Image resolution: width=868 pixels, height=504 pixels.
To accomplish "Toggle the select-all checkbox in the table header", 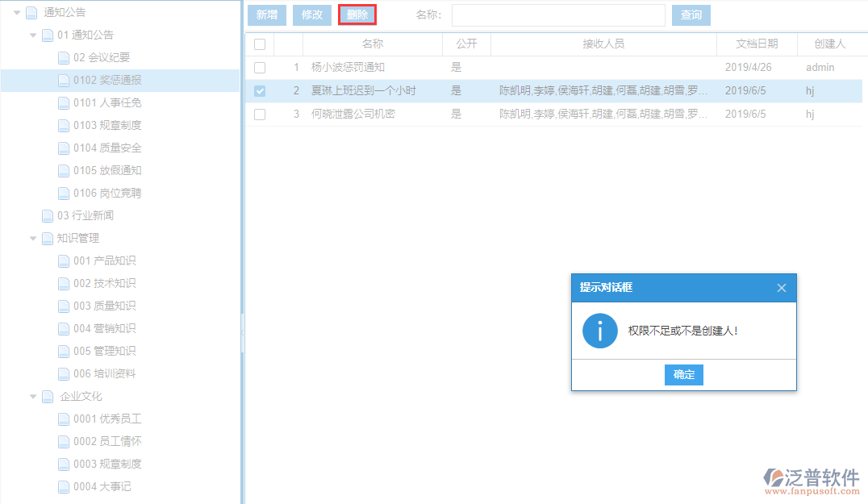I will point(260,44).
